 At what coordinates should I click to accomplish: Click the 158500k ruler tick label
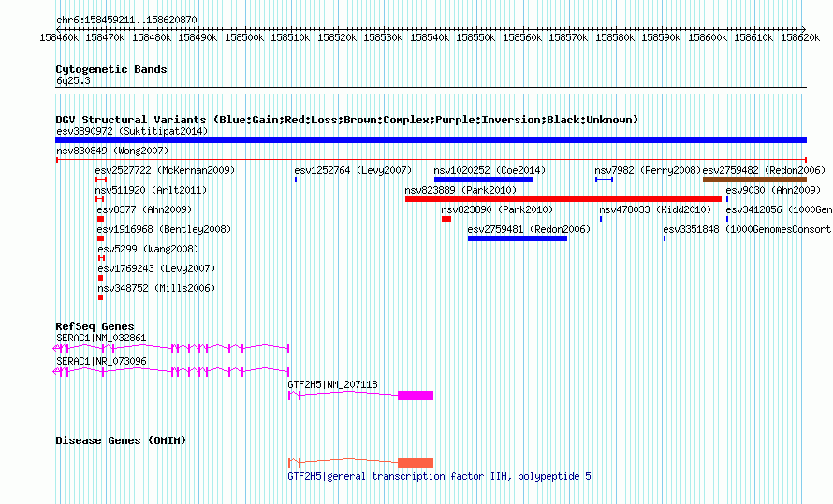(x=244, y=38)
